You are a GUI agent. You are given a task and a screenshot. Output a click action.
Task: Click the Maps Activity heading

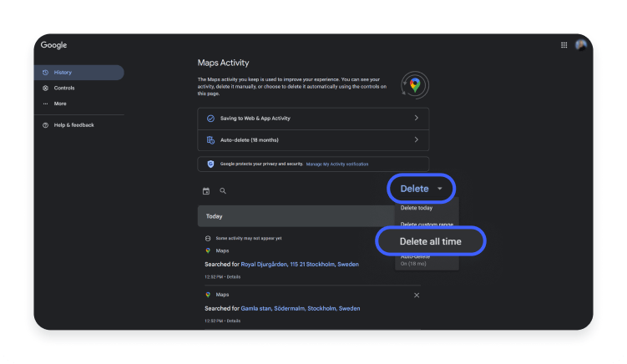click(223, 63)
